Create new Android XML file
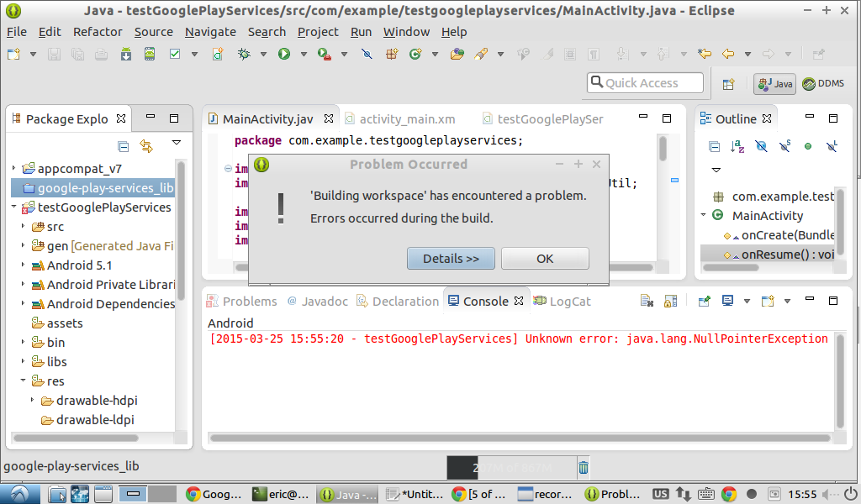861x504 pixels. tap(218, 54)
